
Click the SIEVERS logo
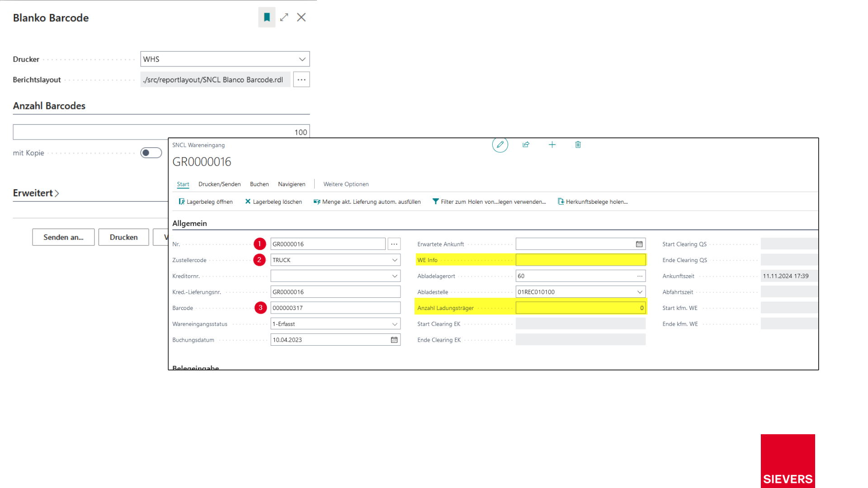coord(788,461)
